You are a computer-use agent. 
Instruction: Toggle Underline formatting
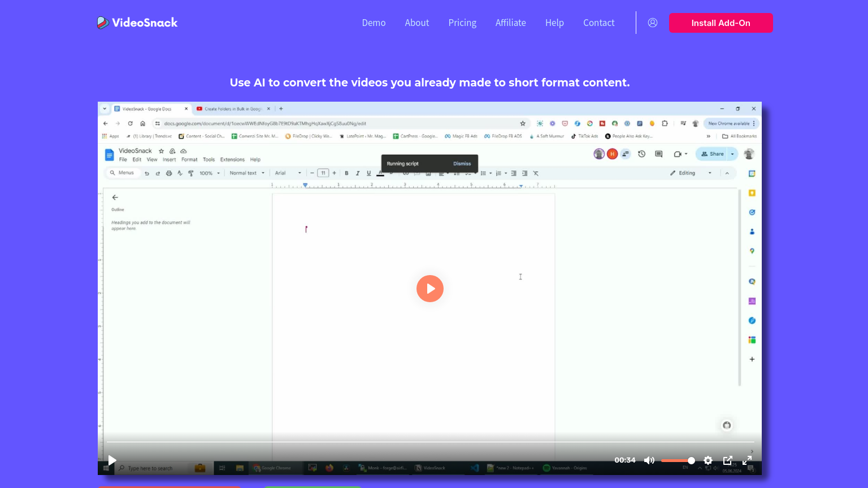pos(368,173)
